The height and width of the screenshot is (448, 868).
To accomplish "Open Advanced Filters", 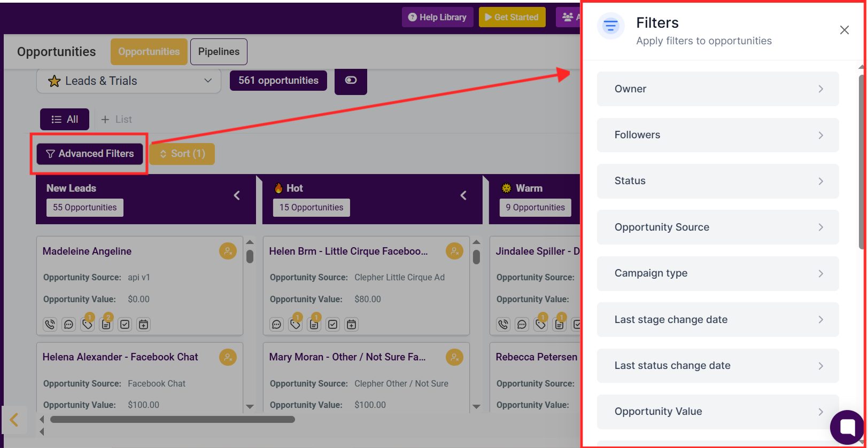I will click(89, 154).
